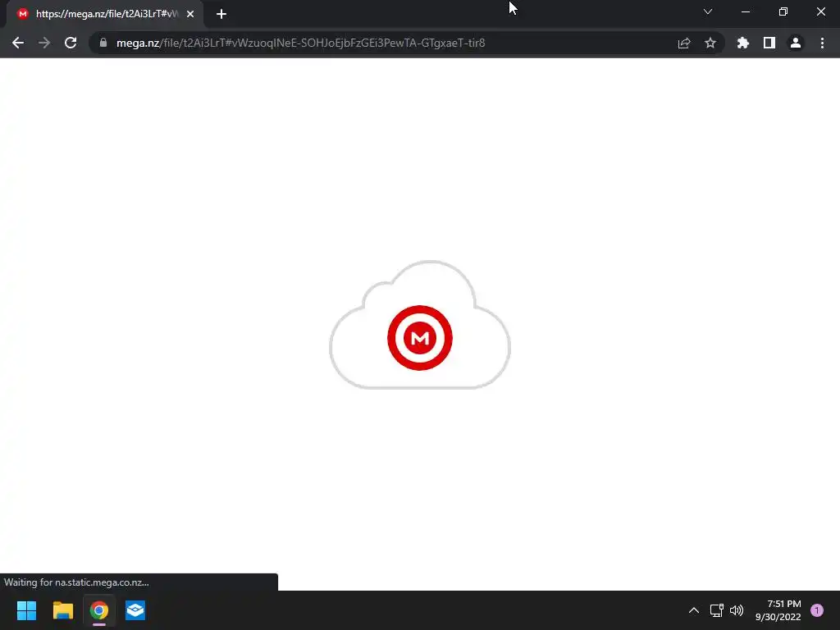Open the blue box app in the taskbar
This screenshot has height=630, width=840.
pos(135,610)
